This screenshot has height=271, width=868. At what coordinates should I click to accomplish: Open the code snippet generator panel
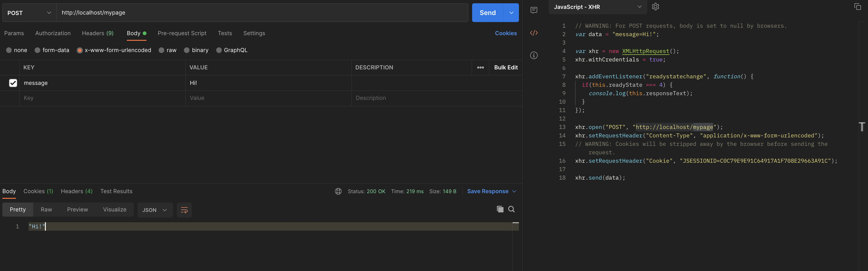[x=534, y=33]
